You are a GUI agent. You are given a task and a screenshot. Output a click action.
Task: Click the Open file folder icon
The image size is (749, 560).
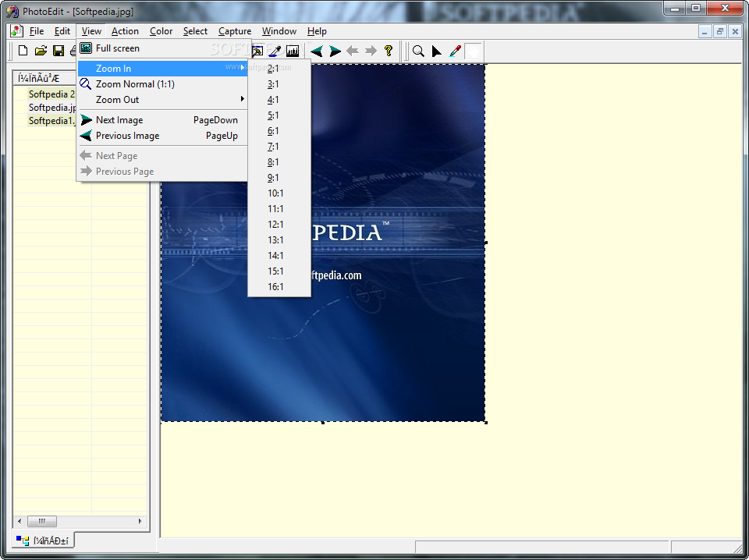point(41,51)
